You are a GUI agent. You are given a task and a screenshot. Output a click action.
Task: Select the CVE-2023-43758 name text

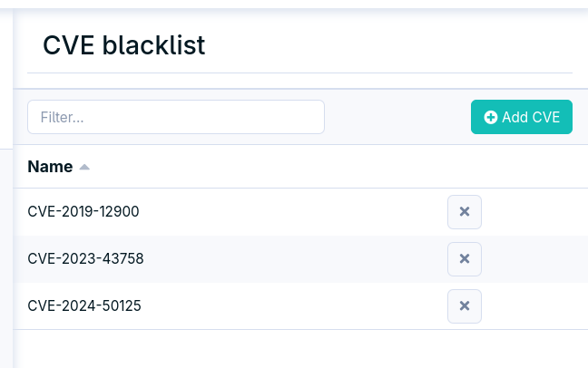(x=85, y=259)
